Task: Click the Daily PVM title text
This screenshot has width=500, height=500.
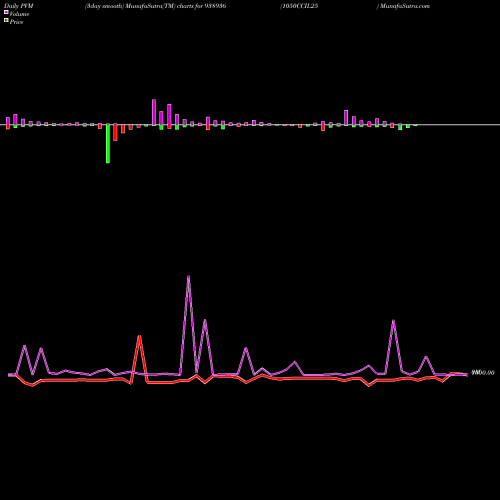Action: pos(19,6)
